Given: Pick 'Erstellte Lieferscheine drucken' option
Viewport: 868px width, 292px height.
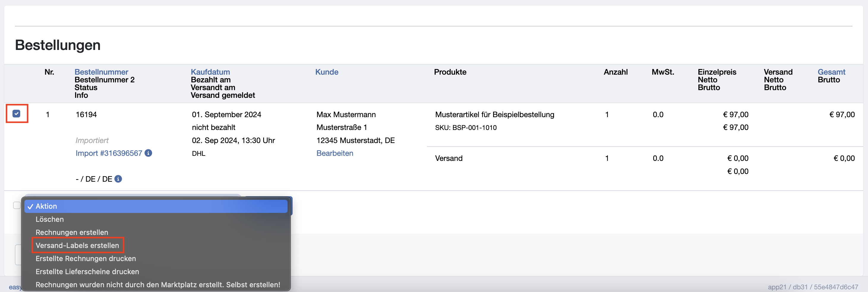Looking at the screenshot, I should click(156, 272).
